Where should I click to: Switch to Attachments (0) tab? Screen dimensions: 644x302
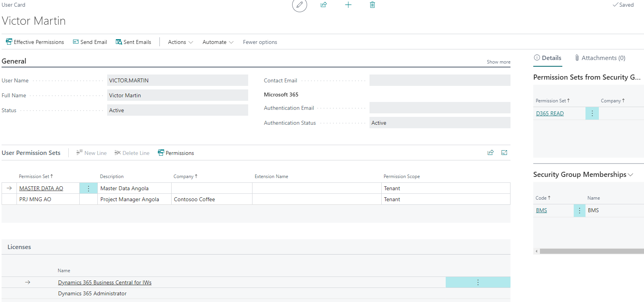point(600,58)
